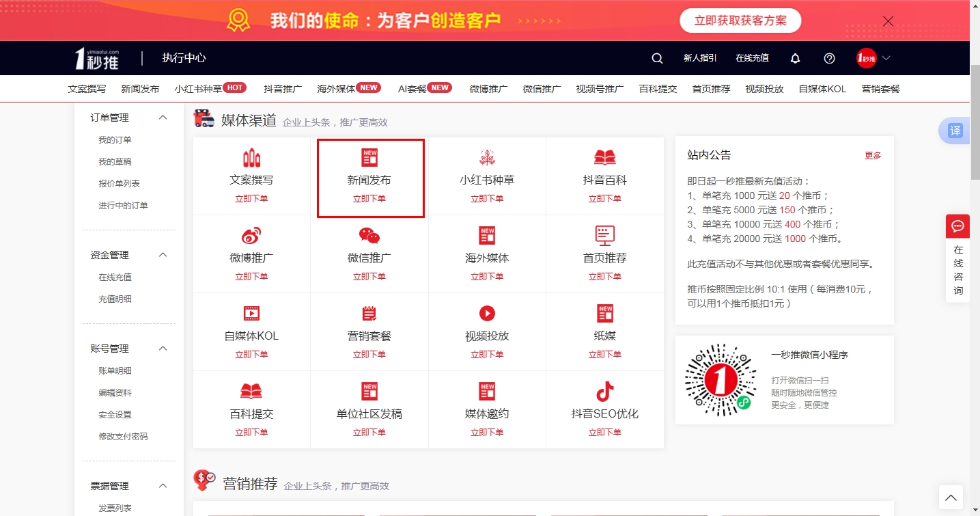Screen dimensions: 980x516
Task: Open 抖音推广 navigation item
Action: [x=283, y=89]
